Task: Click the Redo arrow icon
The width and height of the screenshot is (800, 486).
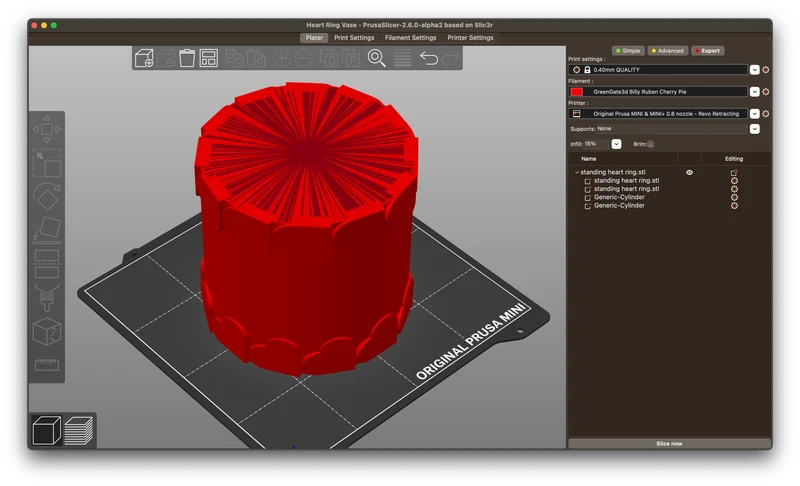Action: [450, 58]
